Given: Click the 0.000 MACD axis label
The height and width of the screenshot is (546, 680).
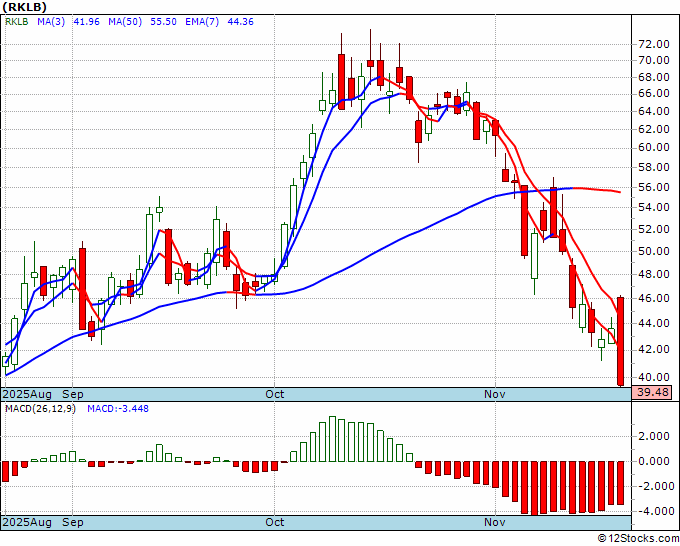Looking at the screenshot, I should coord(654,461).
